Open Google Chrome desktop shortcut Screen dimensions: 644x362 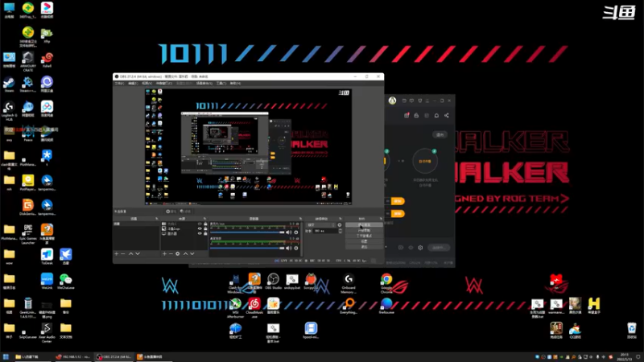point(386,282)
